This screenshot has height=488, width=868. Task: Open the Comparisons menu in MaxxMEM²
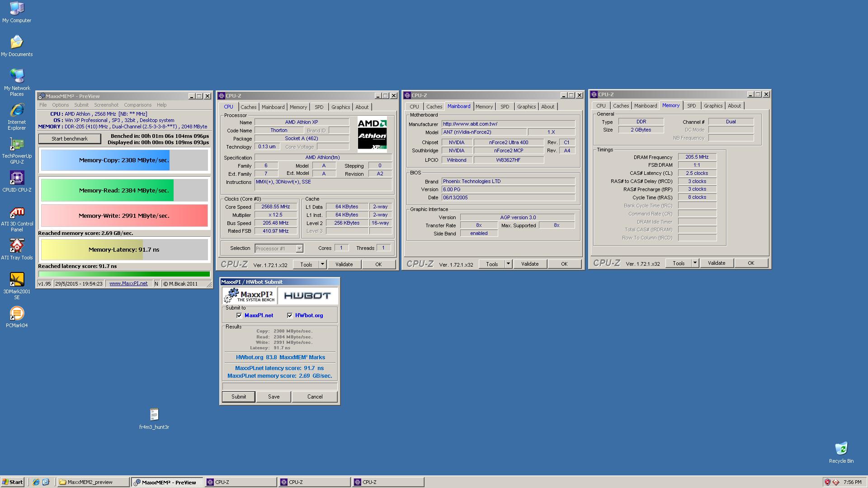138,105
